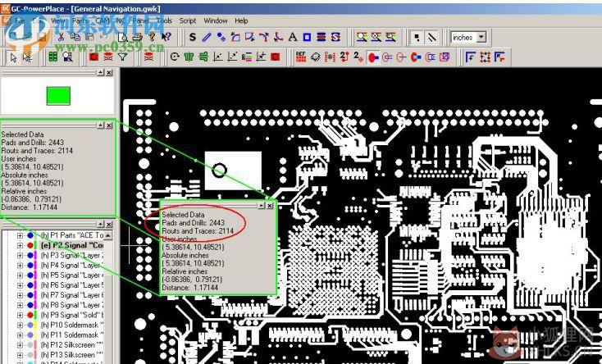Activate the What's This context help pointer
Screen dimensions: 602x364
[x=166, y=37]
